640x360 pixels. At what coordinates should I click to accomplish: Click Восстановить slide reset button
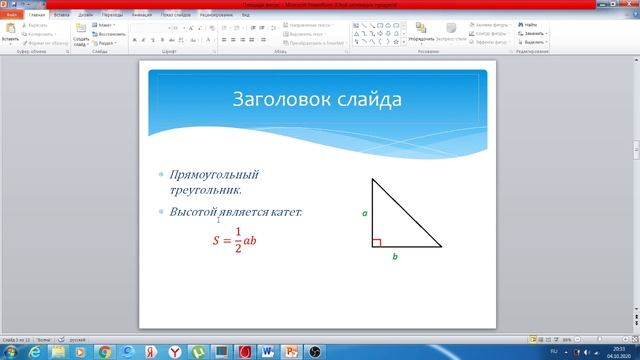pos(109,34)
